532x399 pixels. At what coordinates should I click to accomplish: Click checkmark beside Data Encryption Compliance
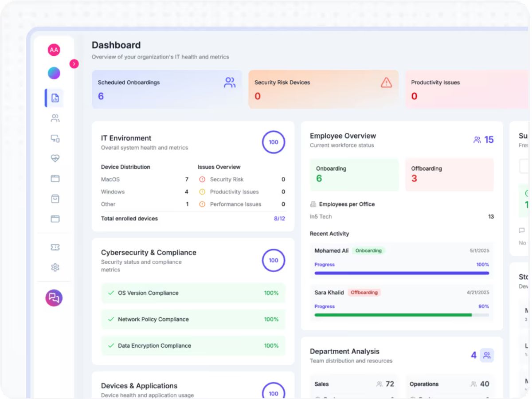(x=111, y=346)
